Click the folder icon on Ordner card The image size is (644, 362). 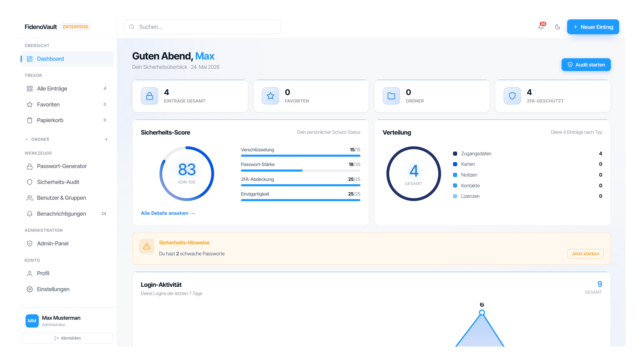point(391,96)
